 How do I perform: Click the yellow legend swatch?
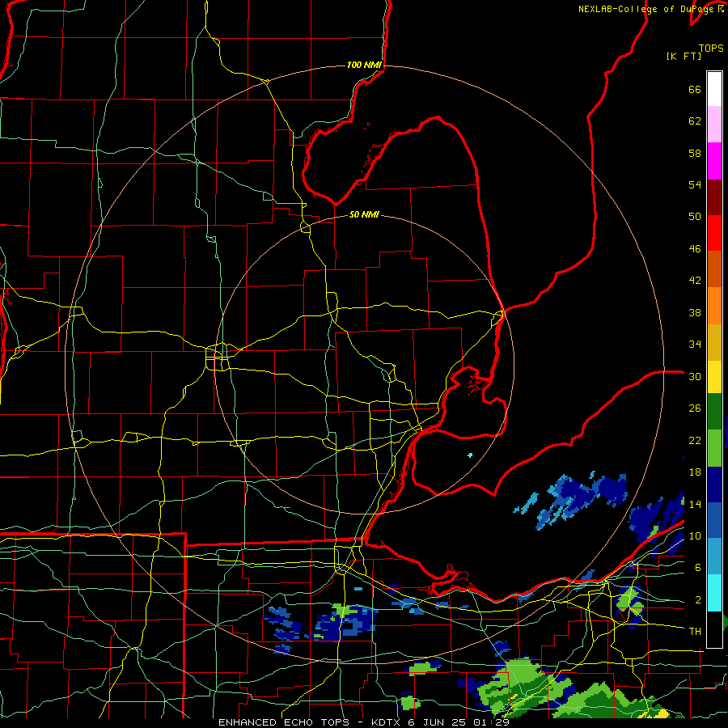pos(714,376)
